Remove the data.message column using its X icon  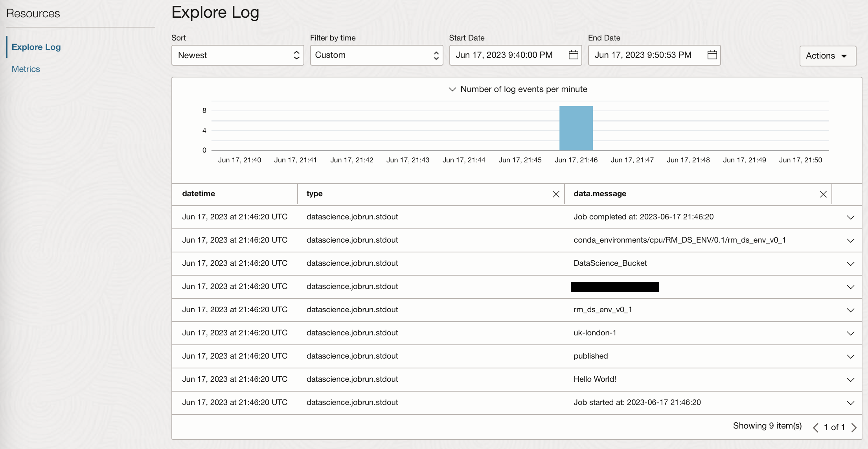pos(823,194)
